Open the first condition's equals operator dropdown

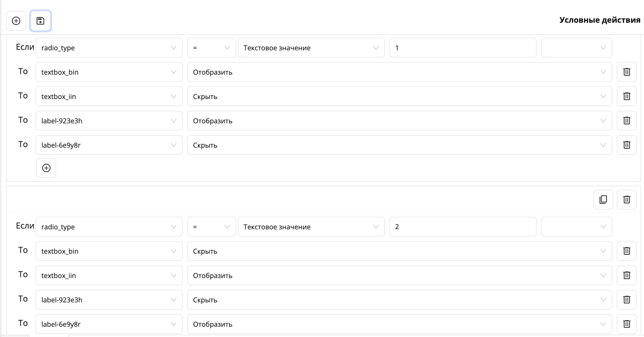[211, 48]
